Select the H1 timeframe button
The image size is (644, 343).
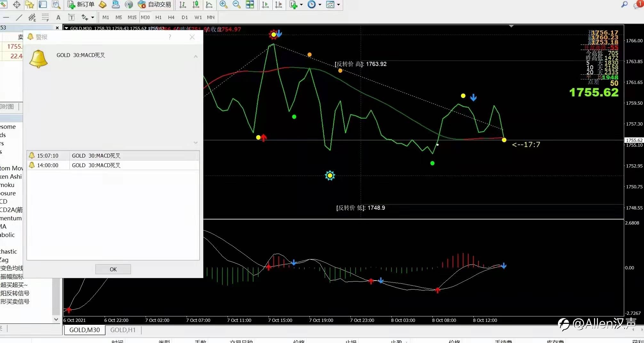click(x=158, y=17)
